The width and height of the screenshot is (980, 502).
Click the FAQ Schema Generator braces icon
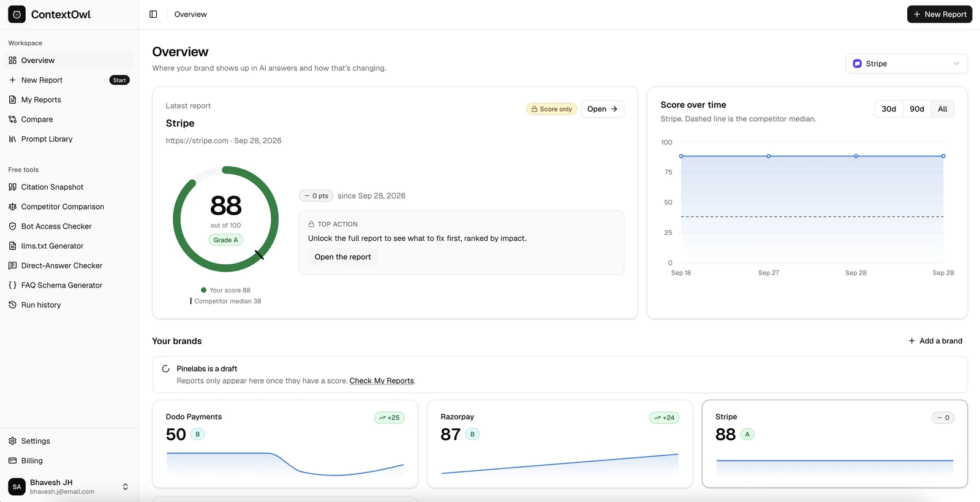(12, 285)
